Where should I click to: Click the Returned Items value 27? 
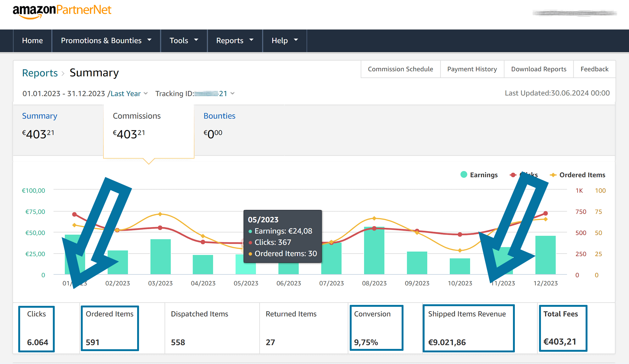[270, 342]
